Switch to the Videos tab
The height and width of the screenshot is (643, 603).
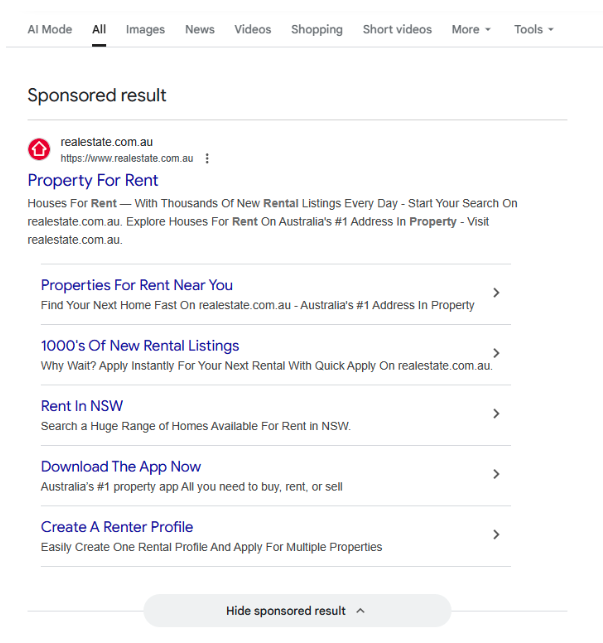pos(253,30)
